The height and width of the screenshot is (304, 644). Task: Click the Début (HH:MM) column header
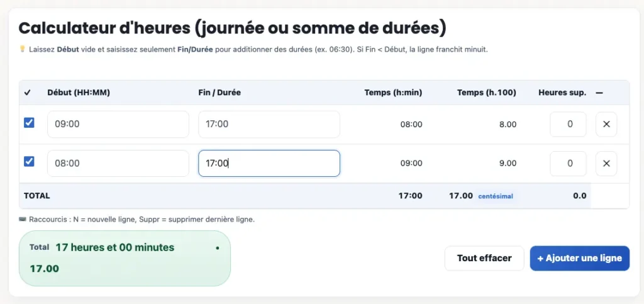click(x=79, y=93)
